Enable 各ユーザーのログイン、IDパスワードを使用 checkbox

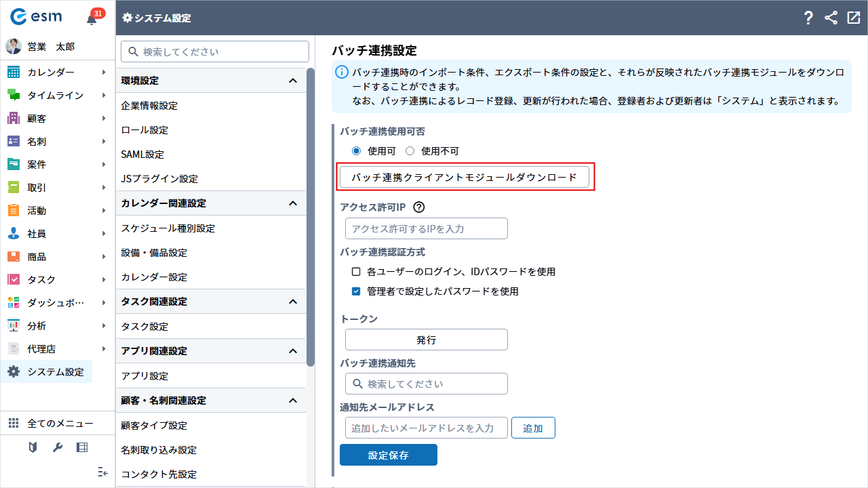tap(356, 272)
